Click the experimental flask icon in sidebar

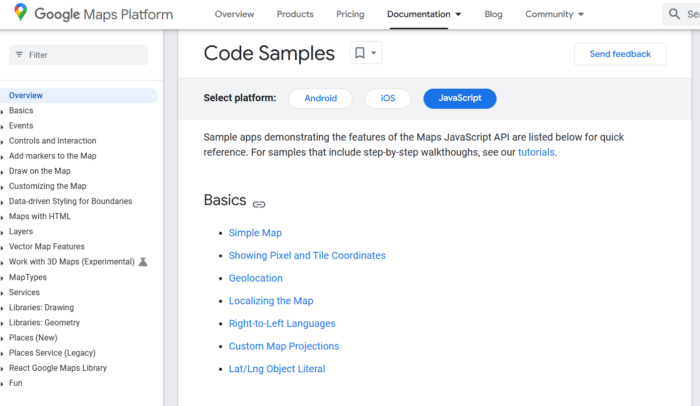143,262
